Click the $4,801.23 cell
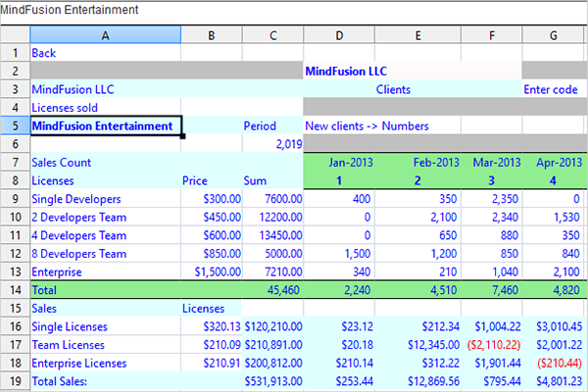Screen dimensions: 588x392 pos(555,381)
